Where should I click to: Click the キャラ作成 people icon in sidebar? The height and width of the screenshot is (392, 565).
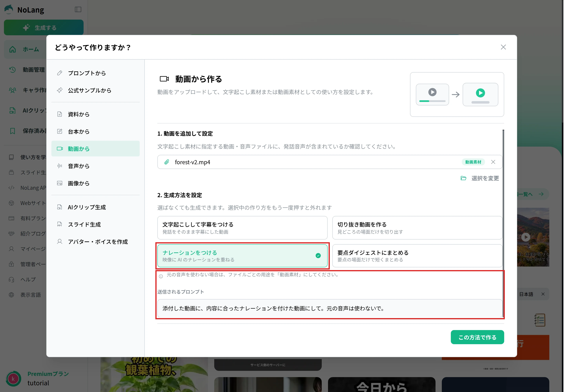point(13,90)
